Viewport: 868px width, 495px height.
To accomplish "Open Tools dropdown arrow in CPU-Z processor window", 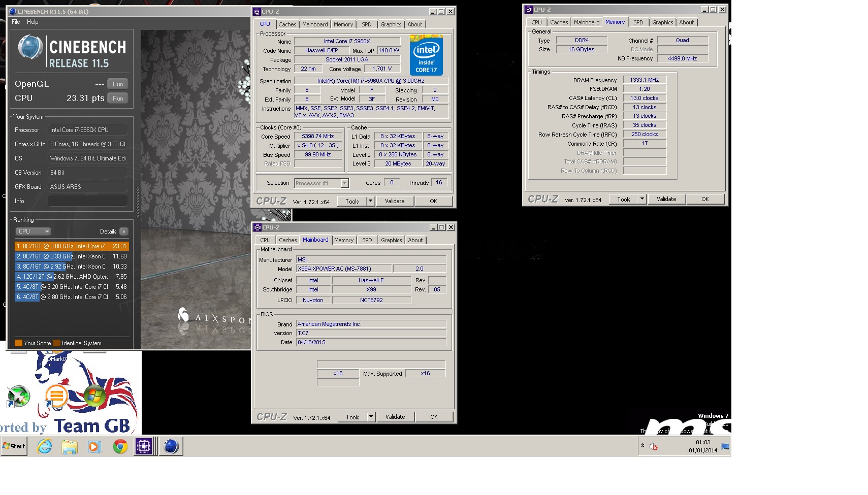I will point(371,201).
